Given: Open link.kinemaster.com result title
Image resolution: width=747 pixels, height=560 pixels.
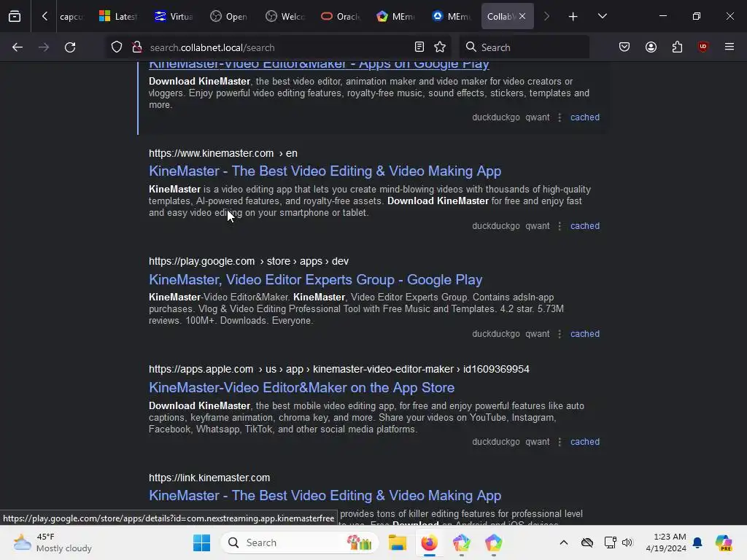Looking at the screenshot, I should pos(325,496).
